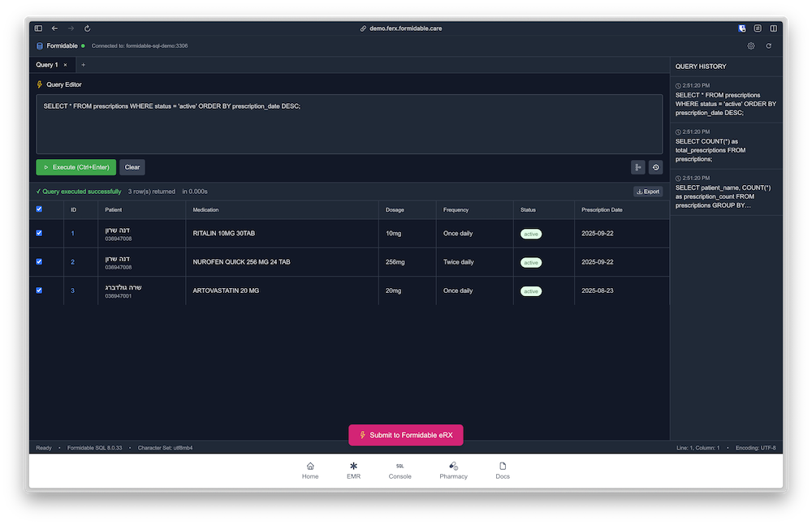Viewport: 812px width, 525px height.
Task: Open the Pharmacy section from bottom navigation
Action: click(453, 471)
